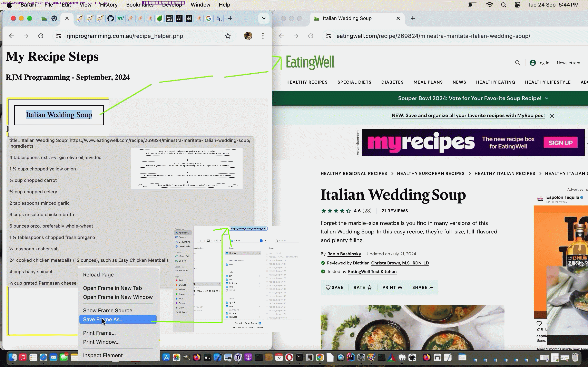
Task: Click the SIGN UP button in myrecipes ad
Action: 560,143
